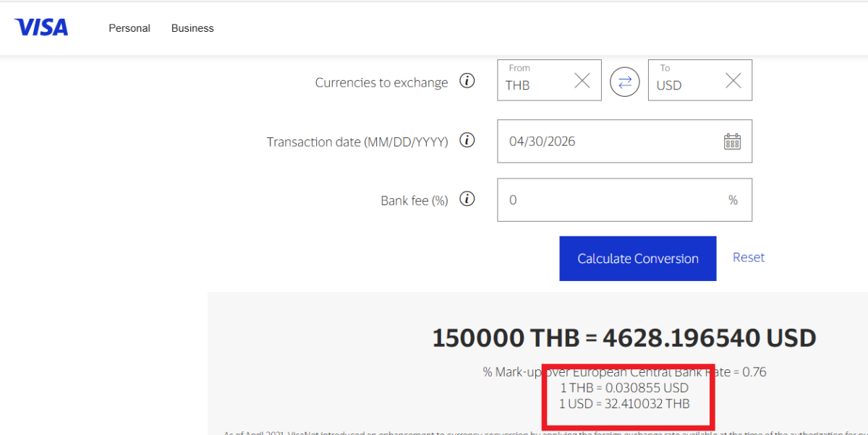
Task: Show info for Currencies to exchange
Action: pos(468,81)
